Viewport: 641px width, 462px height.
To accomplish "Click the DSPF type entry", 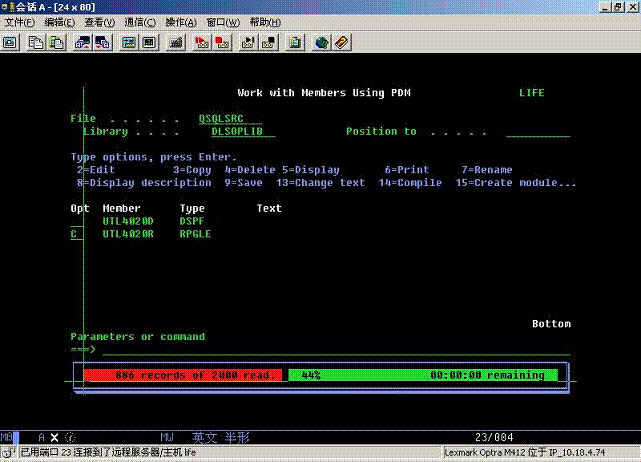I will pyautogui.click(x=192, y=221).
